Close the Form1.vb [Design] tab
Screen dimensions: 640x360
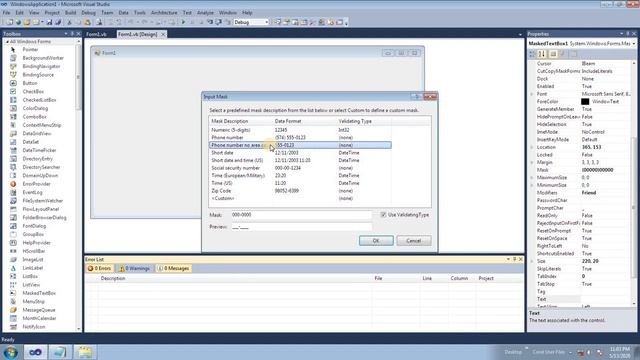pyautogui.click(x=163, y=34)
